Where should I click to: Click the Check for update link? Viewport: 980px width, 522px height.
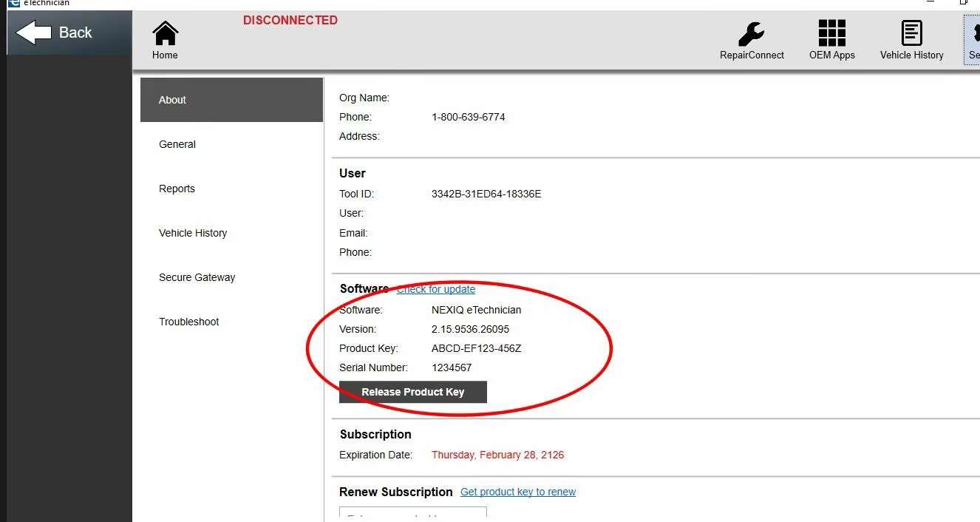(436, 289)
